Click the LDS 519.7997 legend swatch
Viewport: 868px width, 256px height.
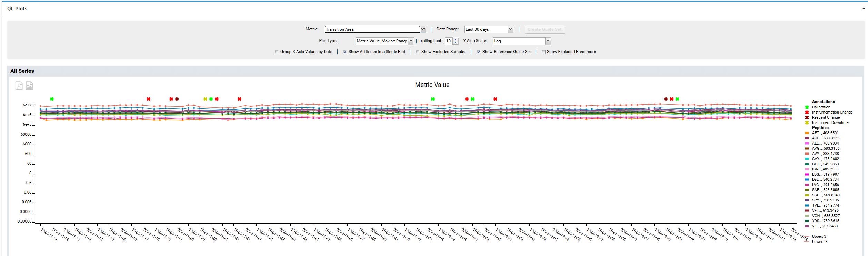click(807, 174)
